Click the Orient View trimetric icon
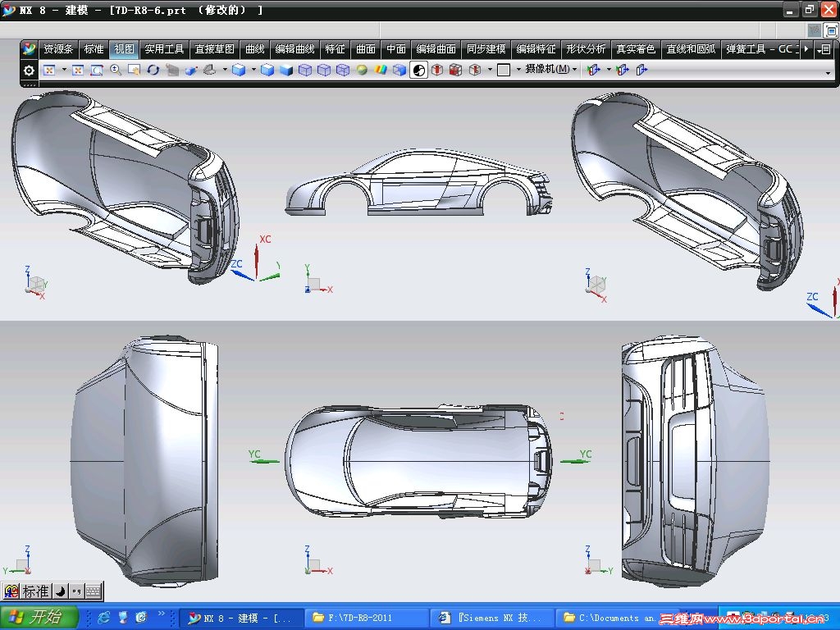 [210, 71]
